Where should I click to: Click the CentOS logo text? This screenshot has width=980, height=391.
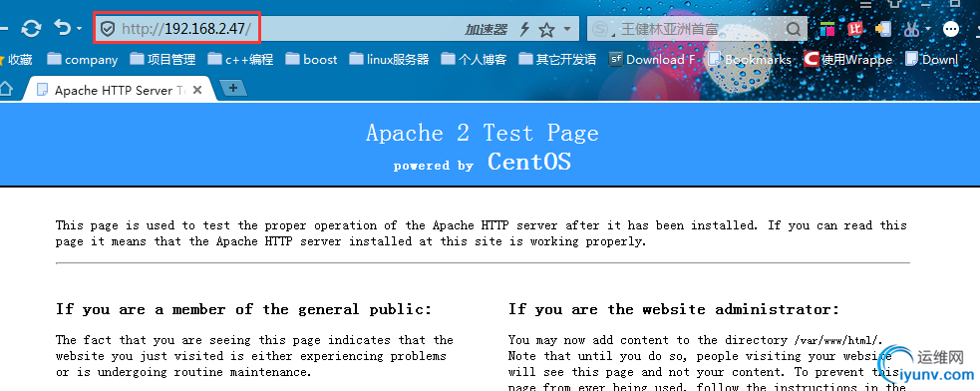point(529,162)
